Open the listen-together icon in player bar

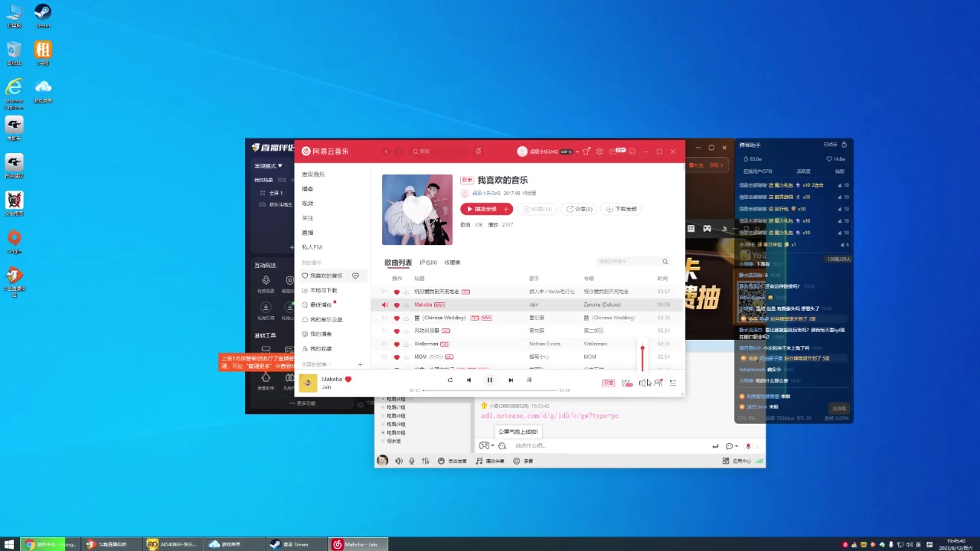pos(658,383)
